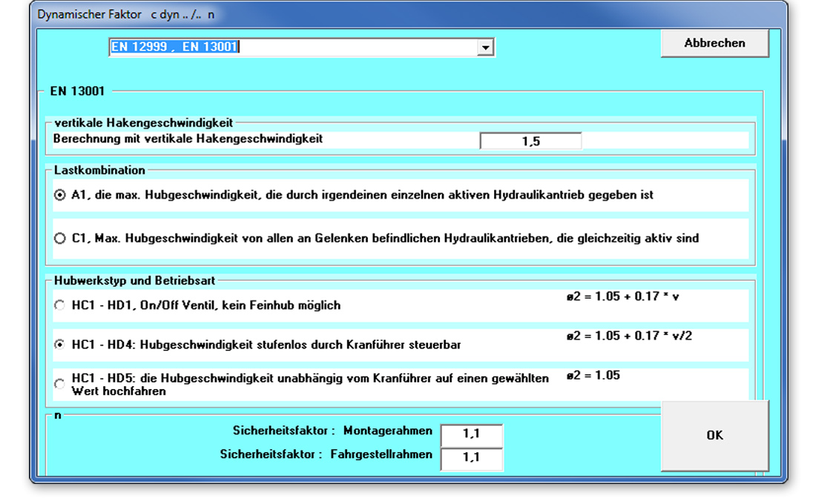Click label Berechnung mit vertikale Hakengeschwindigkeit

point(188,139)
